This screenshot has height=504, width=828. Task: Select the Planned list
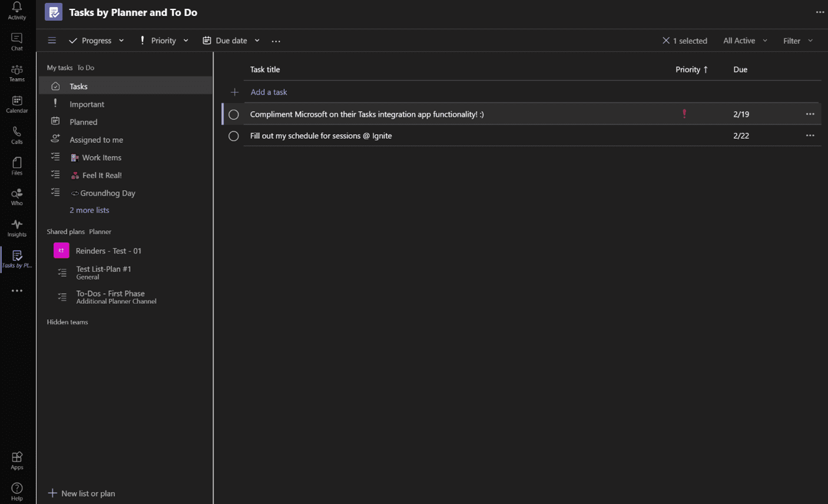pos(126,122)
